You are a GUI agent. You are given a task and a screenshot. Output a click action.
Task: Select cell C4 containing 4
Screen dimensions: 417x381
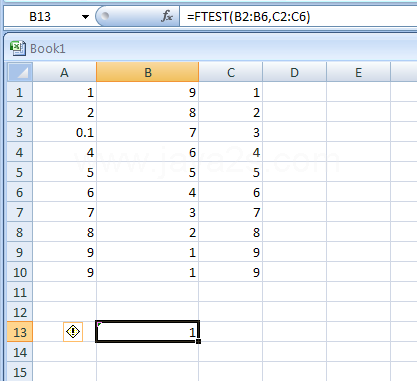[x=231, y=152]
